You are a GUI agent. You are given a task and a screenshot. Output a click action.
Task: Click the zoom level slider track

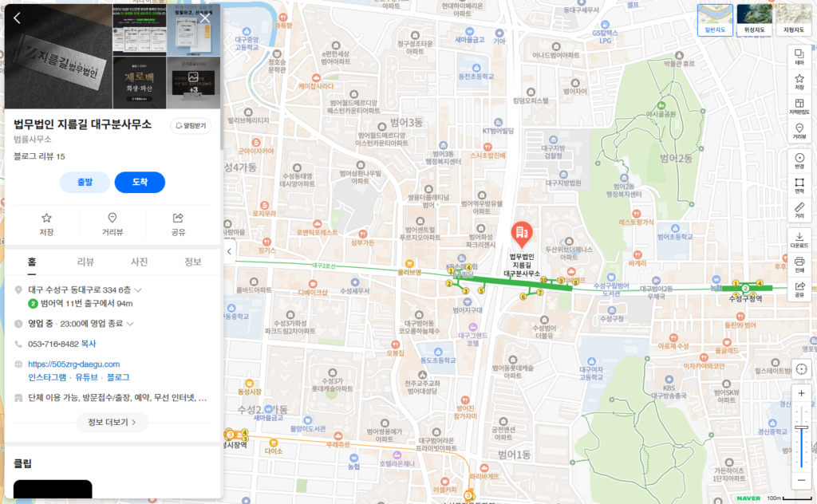pyautogui.click(x=801, y=447)
